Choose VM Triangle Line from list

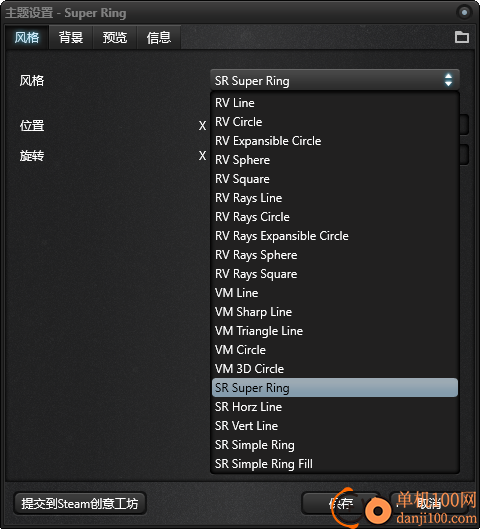334,331
